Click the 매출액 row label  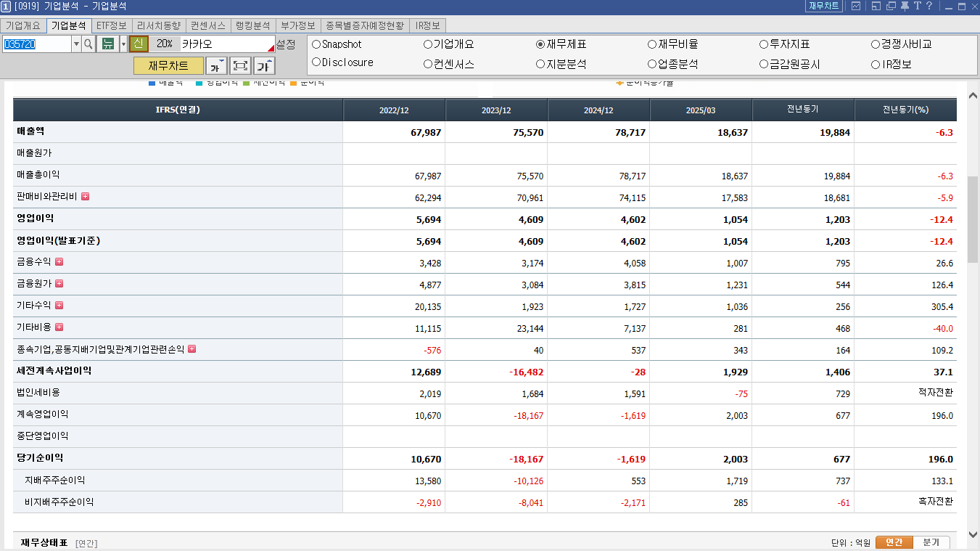[x=30, y=131]
